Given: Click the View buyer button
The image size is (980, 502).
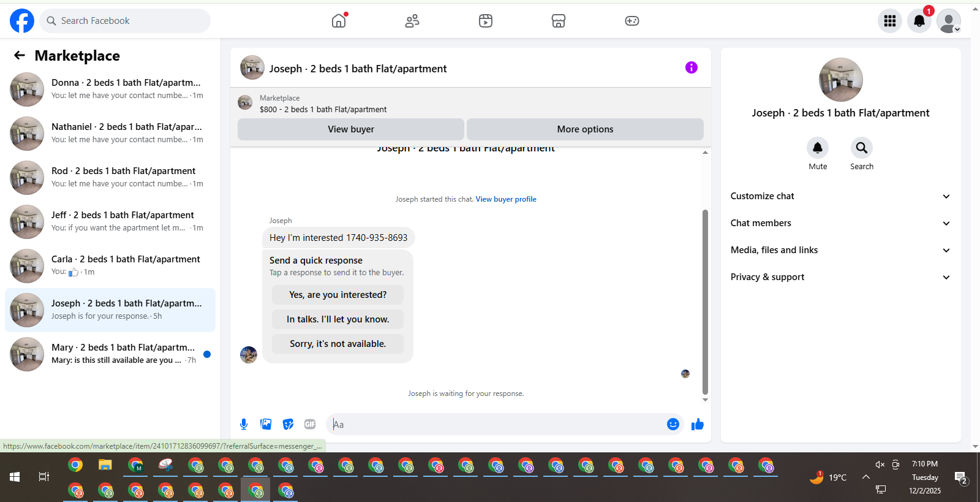Looking at the screenshot, I should [351, 129].
